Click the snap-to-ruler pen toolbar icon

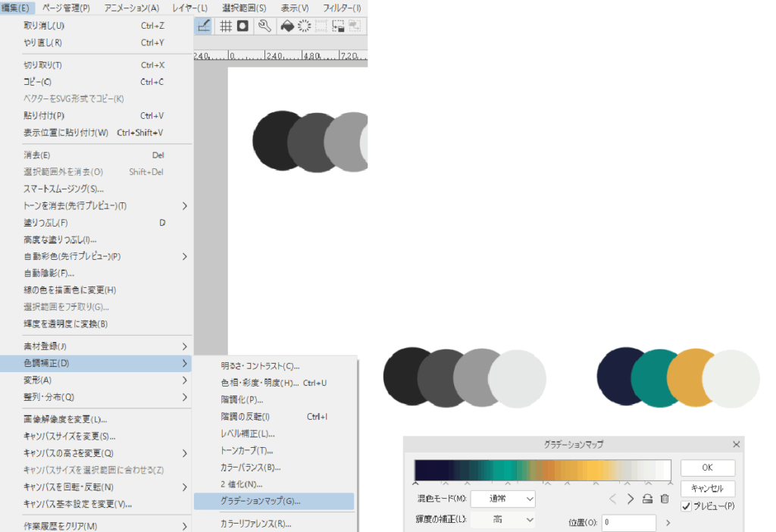203,26
